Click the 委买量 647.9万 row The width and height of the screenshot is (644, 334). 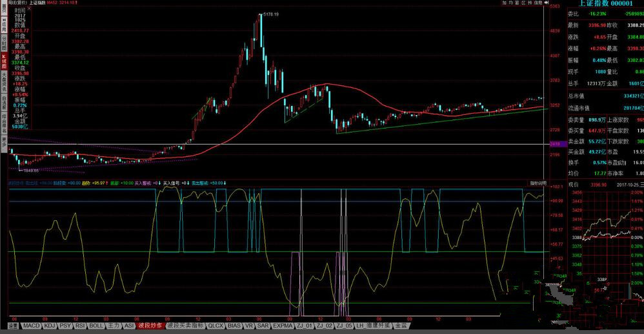coord(587,130)
